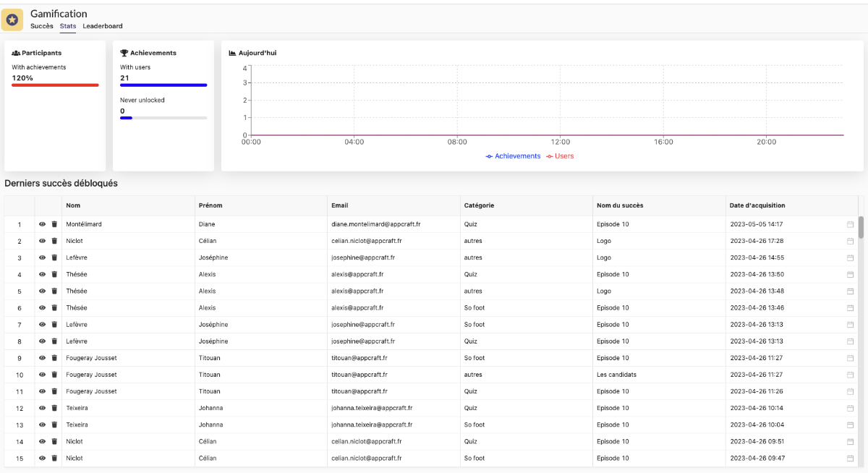868x473 pixels.
Task: Click trash icon in row 15 Niclot
Action: point(54,459)
